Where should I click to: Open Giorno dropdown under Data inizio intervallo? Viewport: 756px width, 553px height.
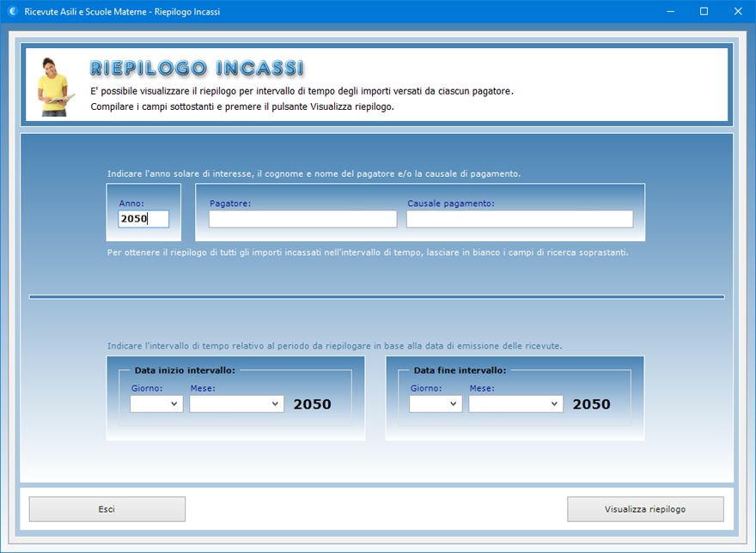tap(156, 404)
